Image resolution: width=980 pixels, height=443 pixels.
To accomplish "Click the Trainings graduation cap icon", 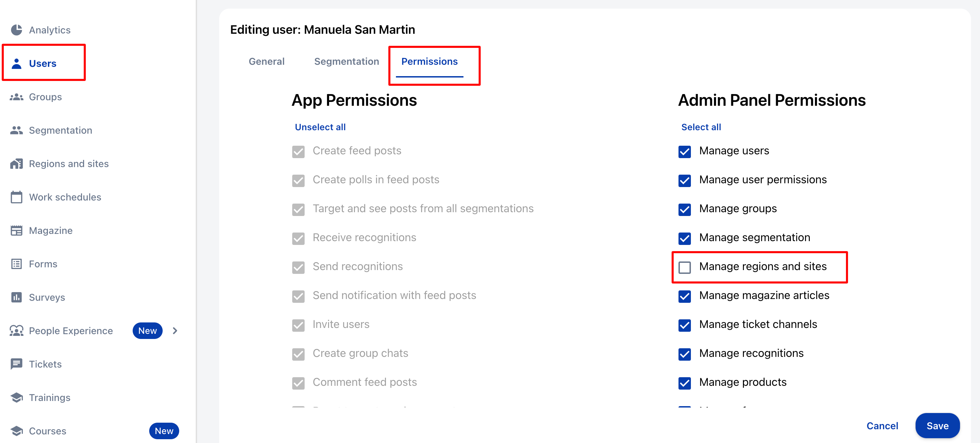I will 16,398.
